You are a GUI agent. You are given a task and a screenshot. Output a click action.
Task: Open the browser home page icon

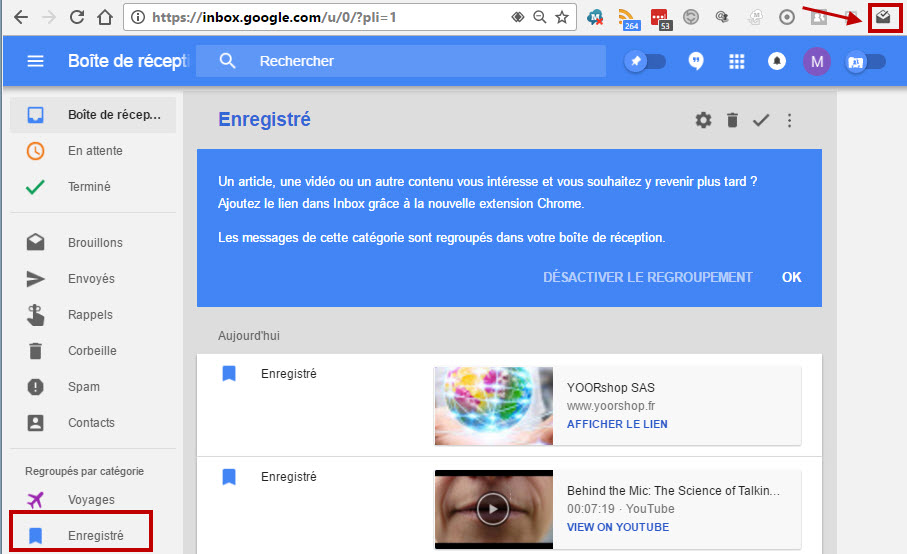[x=105, y=17]
